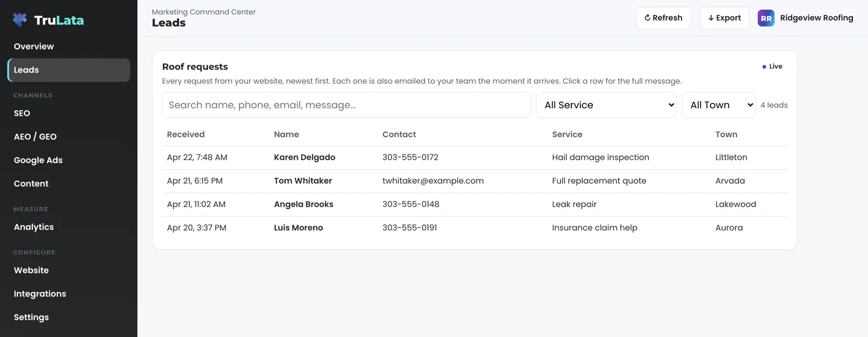Open Luis Moreno's insurance claim request
The width and height of the screenshot is (868, 337).
pyautogui.click(x=475, y=228)
